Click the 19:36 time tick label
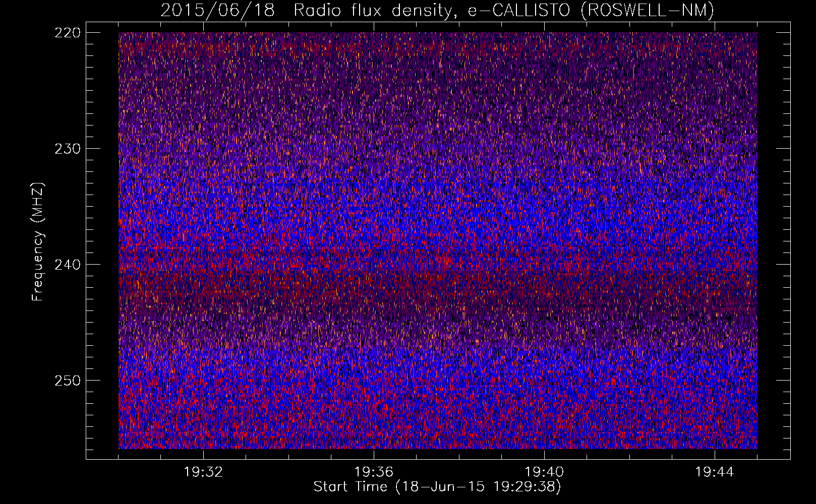 [x=374, y=472]
